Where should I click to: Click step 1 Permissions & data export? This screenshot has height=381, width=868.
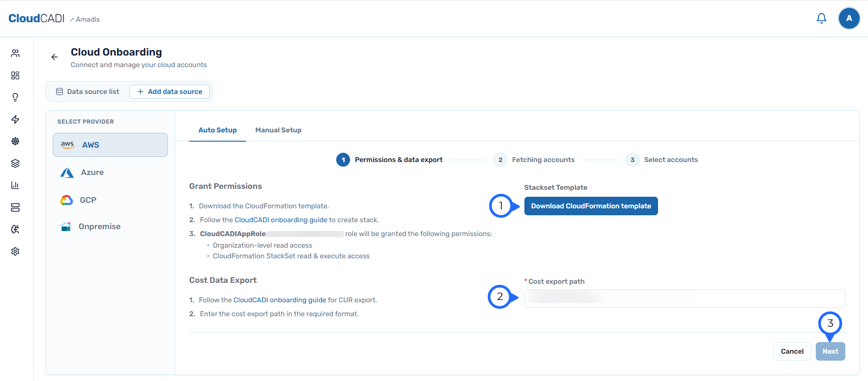tap(389, 160)
